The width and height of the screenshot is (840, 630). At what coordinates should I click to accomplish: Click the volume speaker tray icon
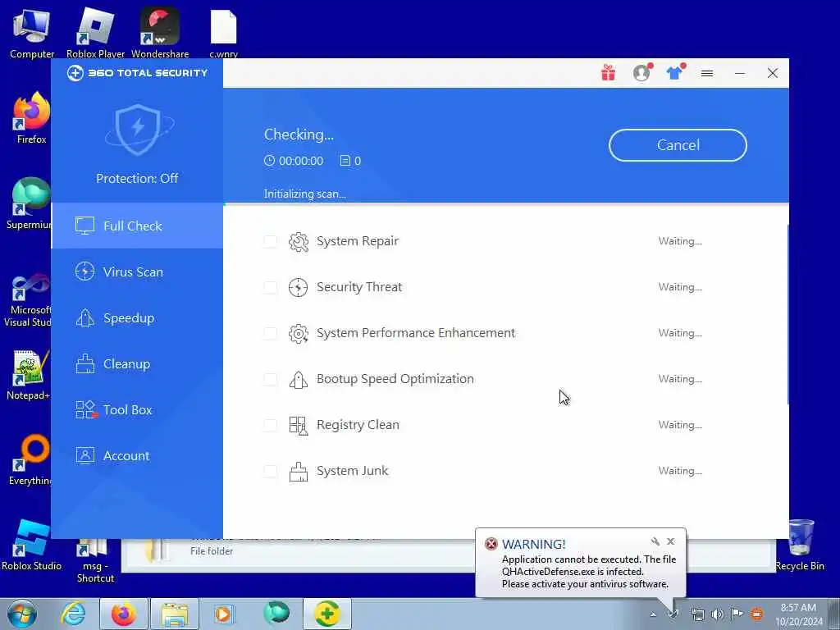click(717, 614)
